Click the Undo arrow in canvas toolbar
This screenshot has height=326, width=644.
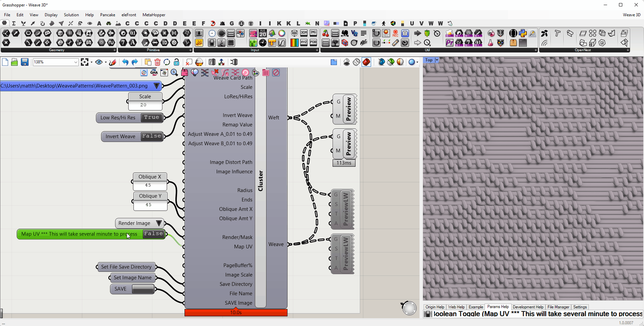click(x=125, y=62)
